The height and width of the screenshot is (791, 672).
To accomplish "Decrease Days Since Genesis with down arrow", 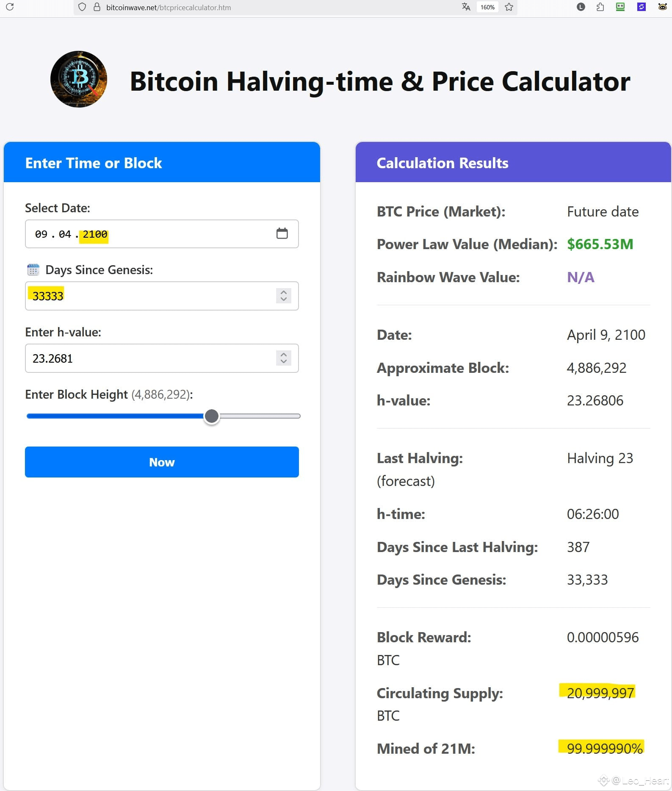I will [x=284, y=299].
